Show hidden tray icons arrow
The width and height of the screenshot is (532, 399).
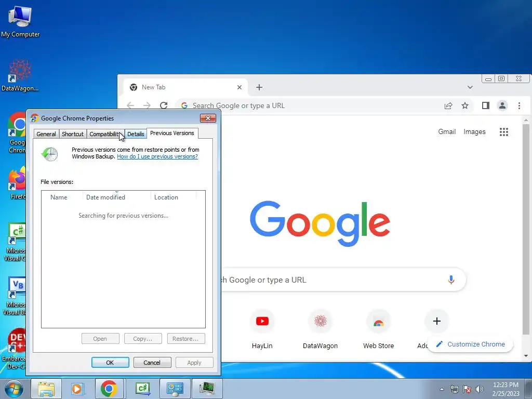pyautogui.click(x=442, y=389)
